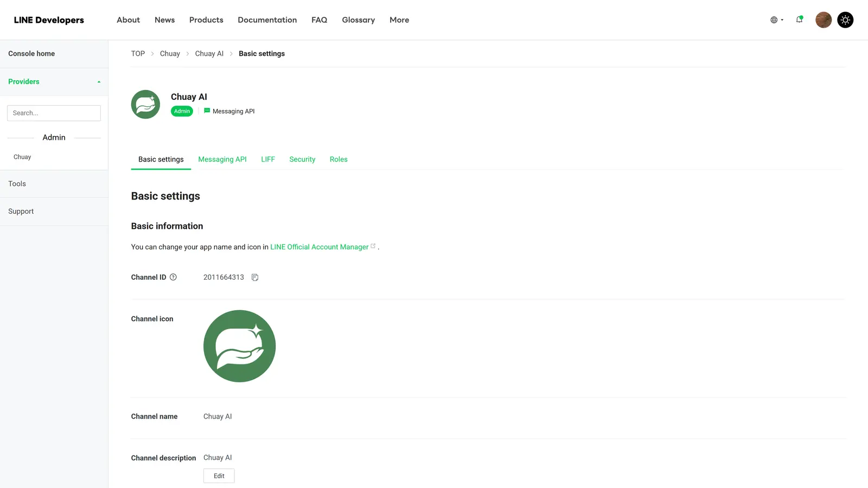
Task: Edit the channel description
Action: pyautogui.click(x=219, y=476)
